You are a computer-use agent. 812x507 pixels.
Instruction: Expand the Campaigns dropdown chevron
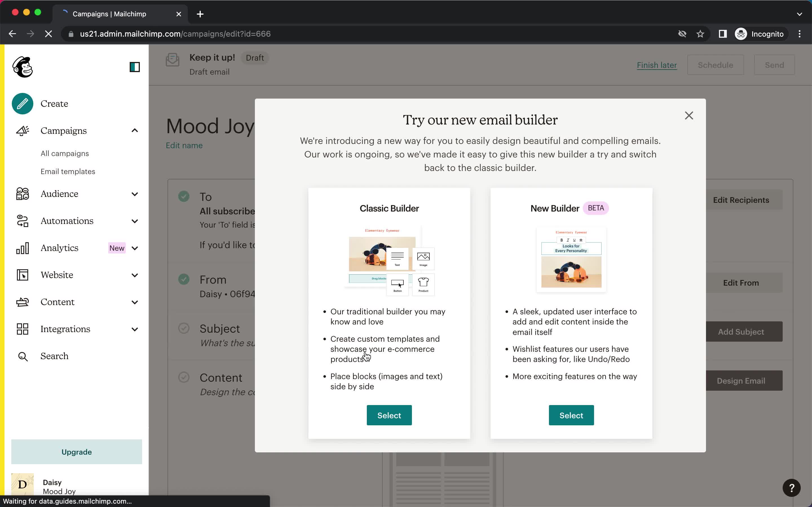134,130
